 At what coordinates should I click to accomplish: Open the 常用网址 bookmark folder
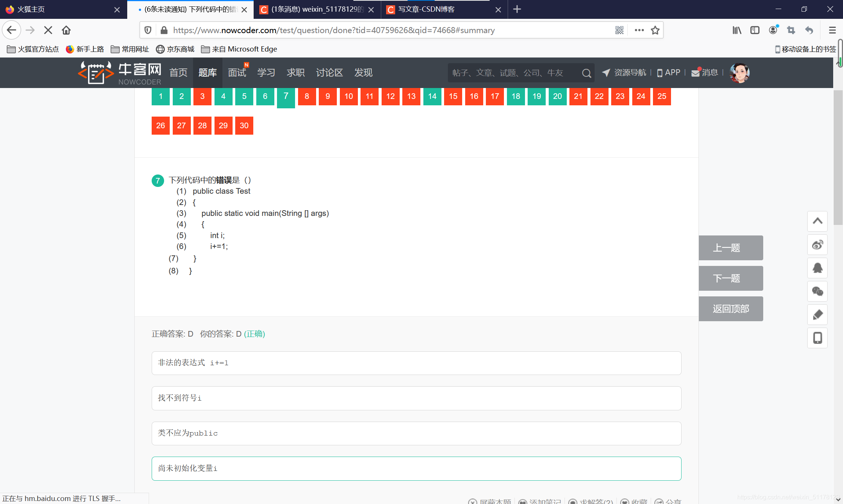point(130,49)
